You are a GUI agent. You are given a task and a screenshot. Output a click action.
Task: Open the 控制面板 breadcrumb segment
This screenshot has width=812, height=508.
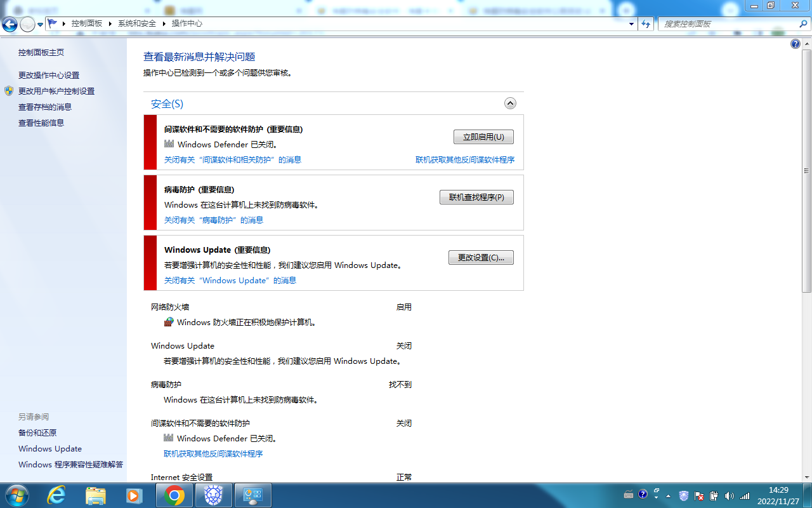pyautogui.click(x=87, y=23)
